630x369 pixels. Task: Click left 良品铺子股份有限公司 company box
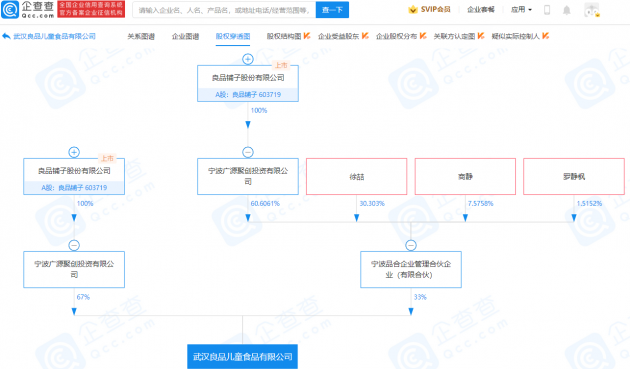coord(74,176)
